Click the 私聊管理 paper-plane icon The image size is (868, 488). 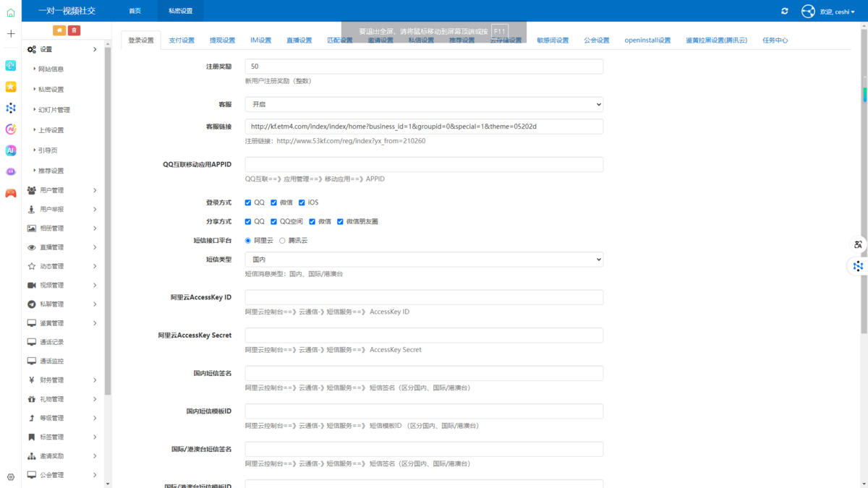tap(32, 304)
